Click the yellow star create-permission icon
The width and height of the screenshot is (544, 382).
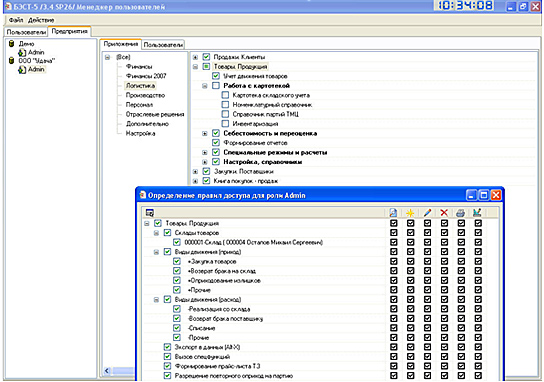(410, 213)
